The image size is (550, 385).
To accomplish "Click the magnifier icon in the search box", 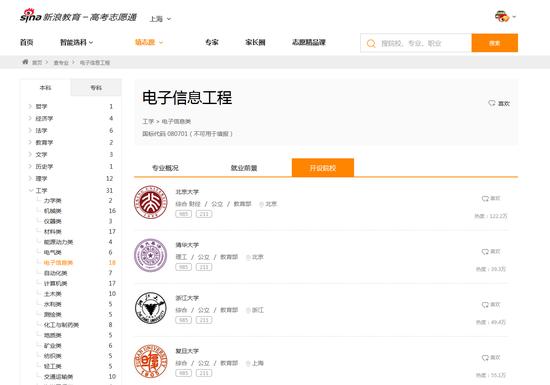I will (x=371, y=43).
